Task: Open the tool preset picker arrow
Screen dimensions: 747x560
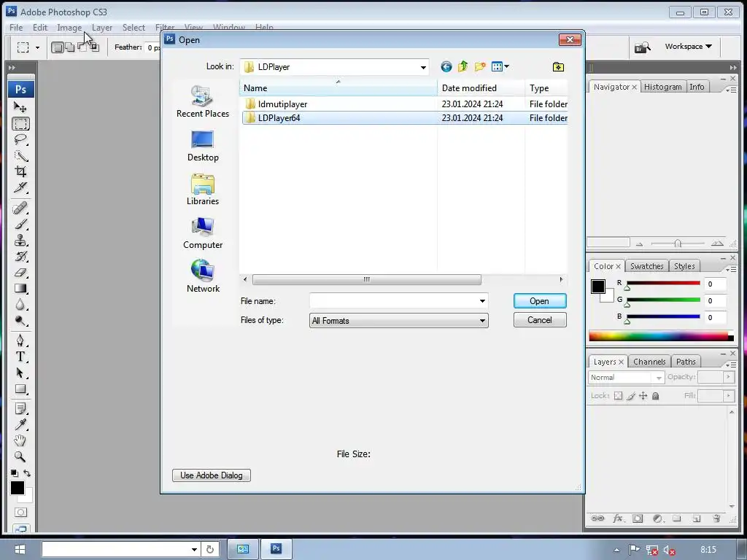Action: (38, 47)
